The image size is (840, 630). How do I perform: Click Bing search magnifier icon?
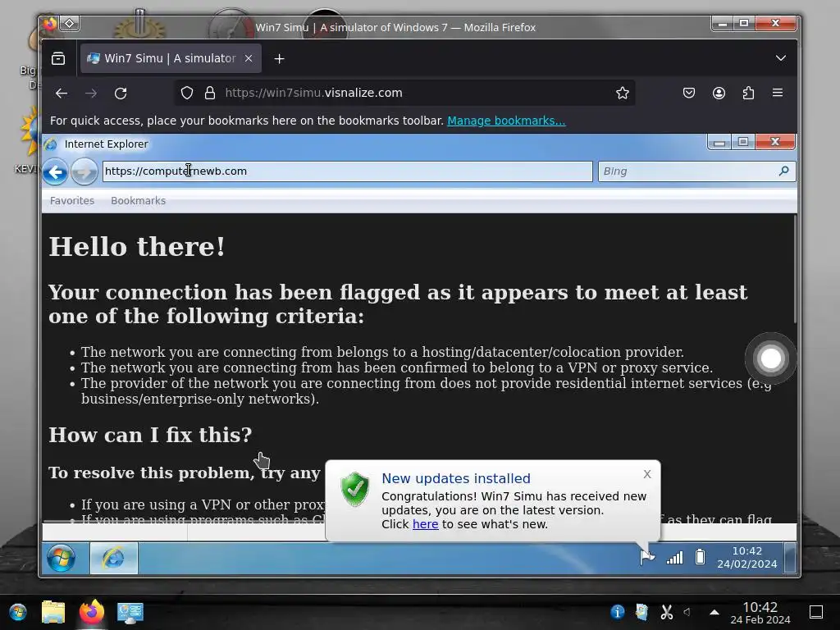pos(783,171)
